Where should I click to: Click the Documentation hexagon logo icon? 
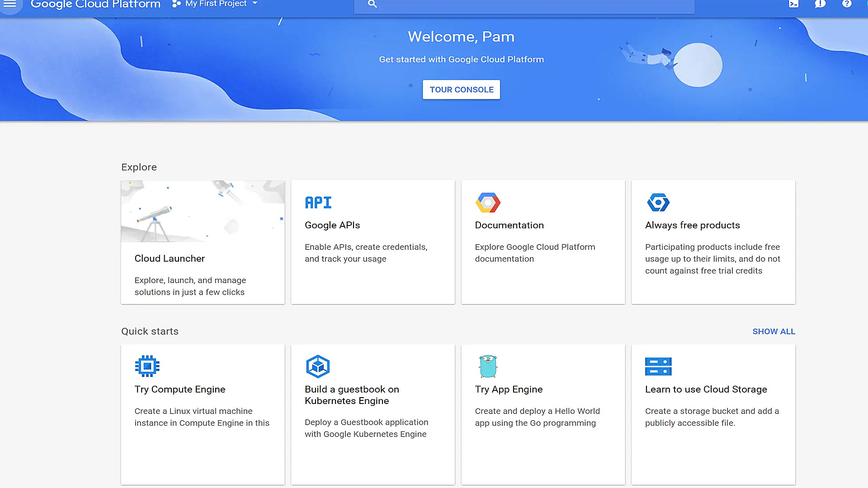point(488,202)
